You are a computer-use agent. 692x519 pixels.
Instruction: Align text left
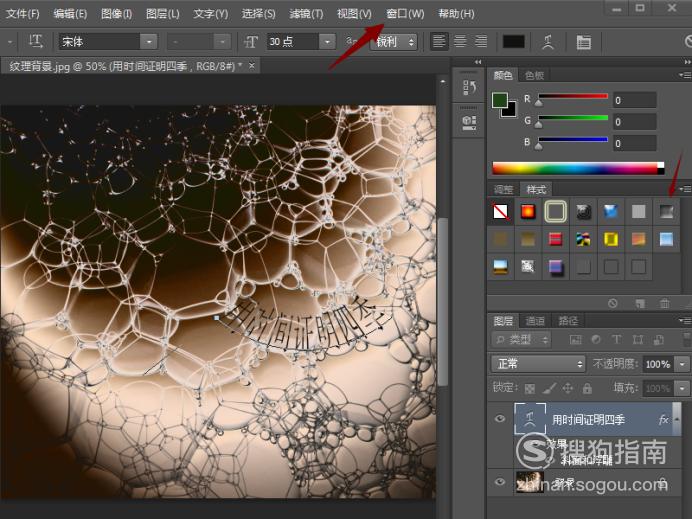tap(439, 42)
